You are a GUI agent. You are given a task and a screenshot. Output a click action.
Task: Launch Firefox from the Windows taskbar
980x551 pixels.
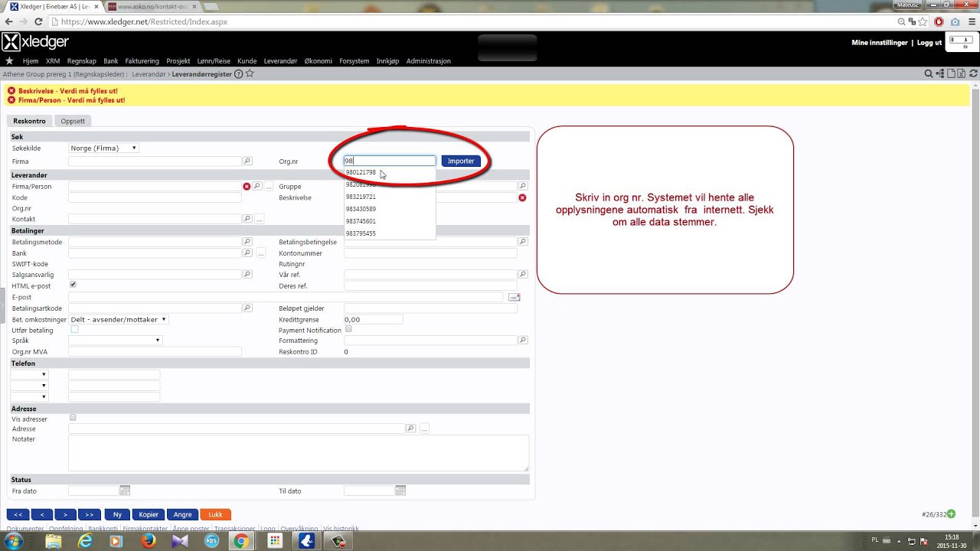[x=148, y=541]
